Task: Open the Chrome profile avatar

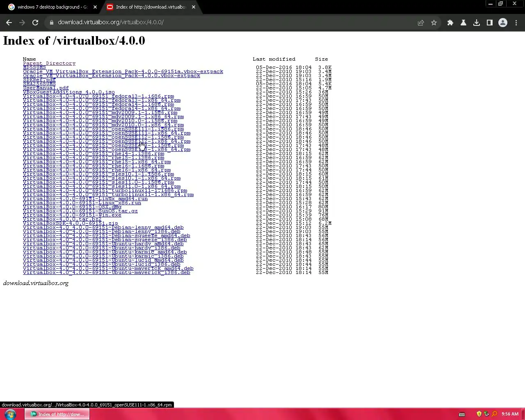Action: [x=503, y=23]
